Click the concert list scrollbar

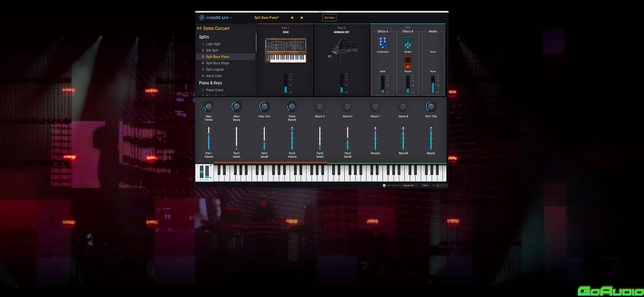tap(256, 42)
